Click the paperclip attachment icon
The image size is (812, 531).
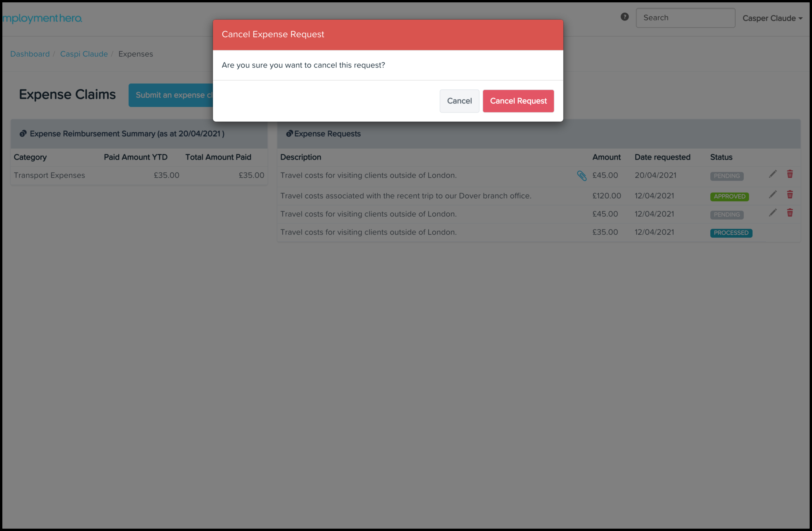click(581, 176)
